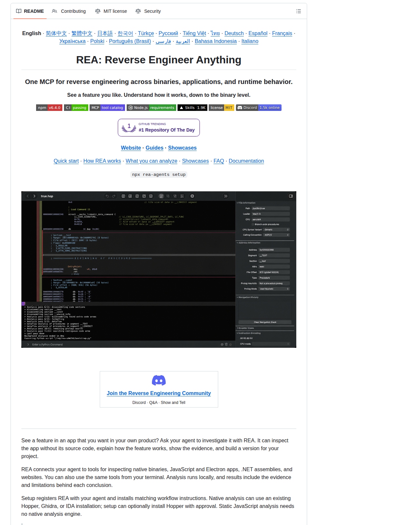
Task: Select the MIT license tab
Action: (111, 11)
